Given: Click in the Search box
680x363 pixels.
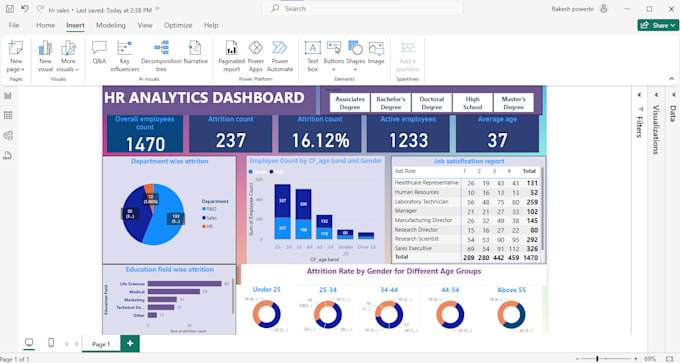Looking at the screenshot, I should [362, 9].
